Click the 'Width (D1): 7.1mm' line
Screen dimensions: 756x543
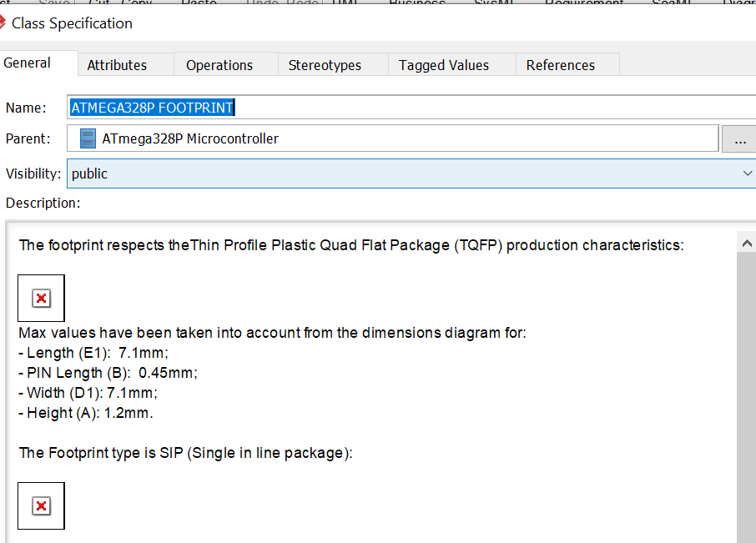click(x=88, y=393)
